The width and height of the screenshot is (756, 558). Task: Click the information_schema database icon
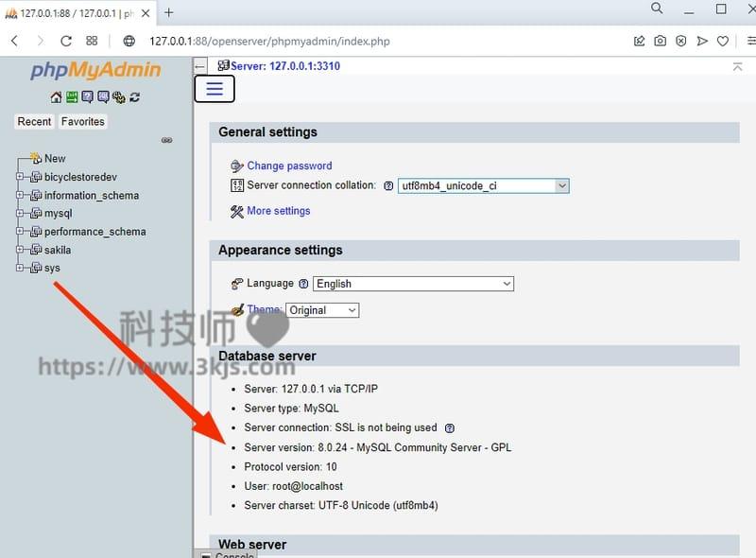[36, 196]
